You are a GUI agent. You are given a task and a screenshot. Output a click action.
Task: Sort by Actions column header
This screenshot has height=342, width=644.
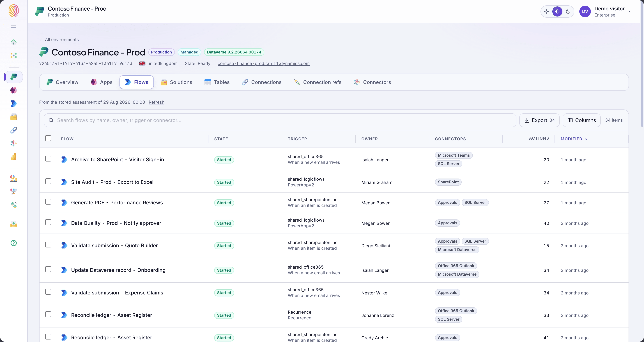pos(539,138)
